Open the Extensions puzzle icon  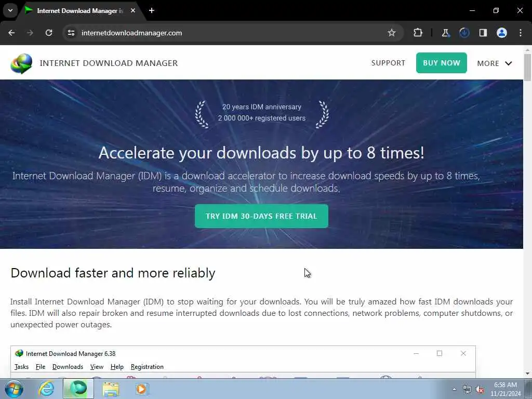pyautogui.click(x=418, y=33)
